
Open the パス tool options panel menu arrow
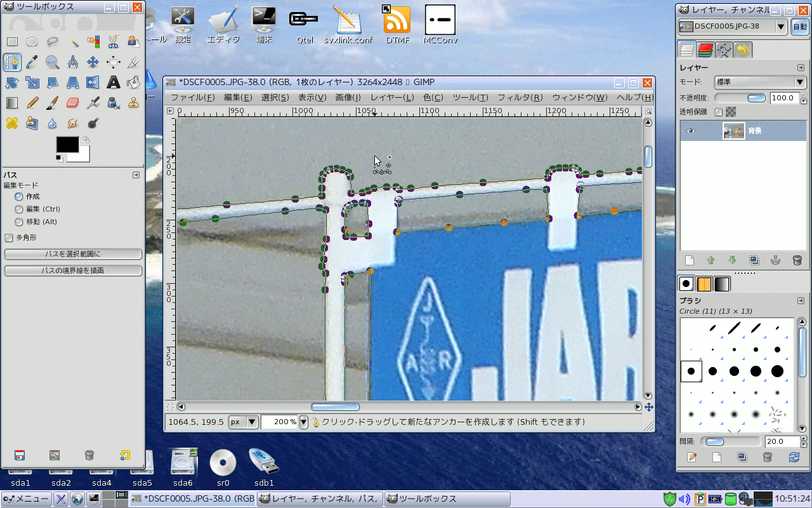pyautogui.click(x=136, y=175)
